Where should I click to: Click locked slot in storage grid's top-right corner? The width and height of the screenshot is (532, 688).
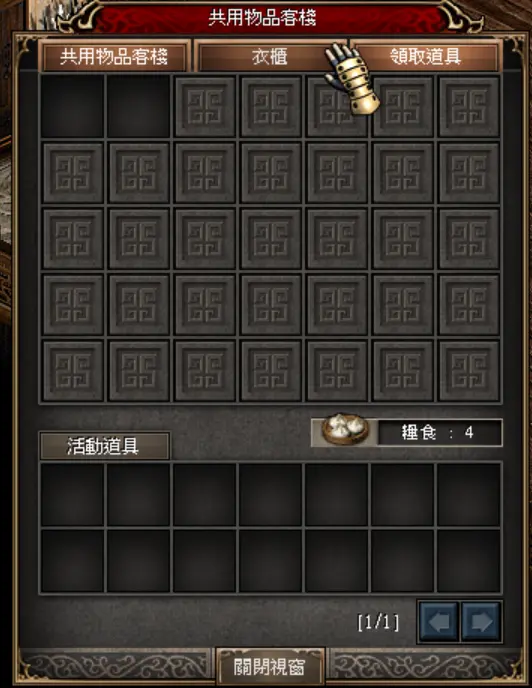469,106
